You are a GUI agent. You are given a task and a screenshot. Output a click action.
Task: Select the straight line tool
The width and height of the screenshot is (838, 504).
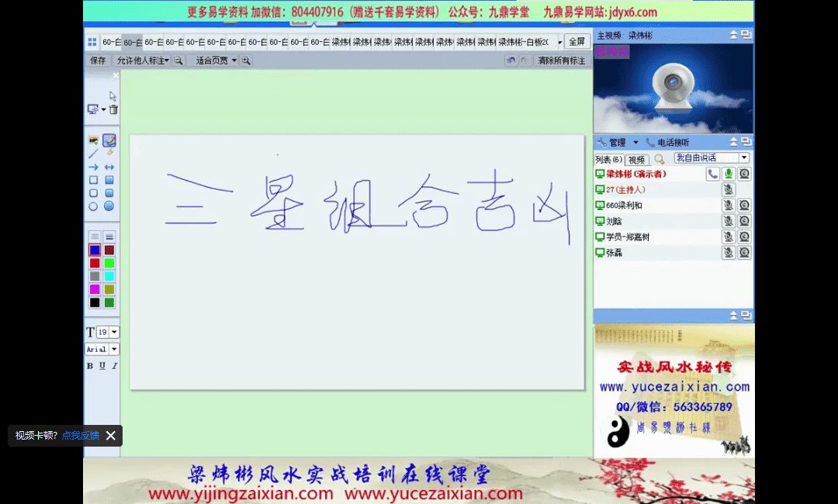coord(93,154)
